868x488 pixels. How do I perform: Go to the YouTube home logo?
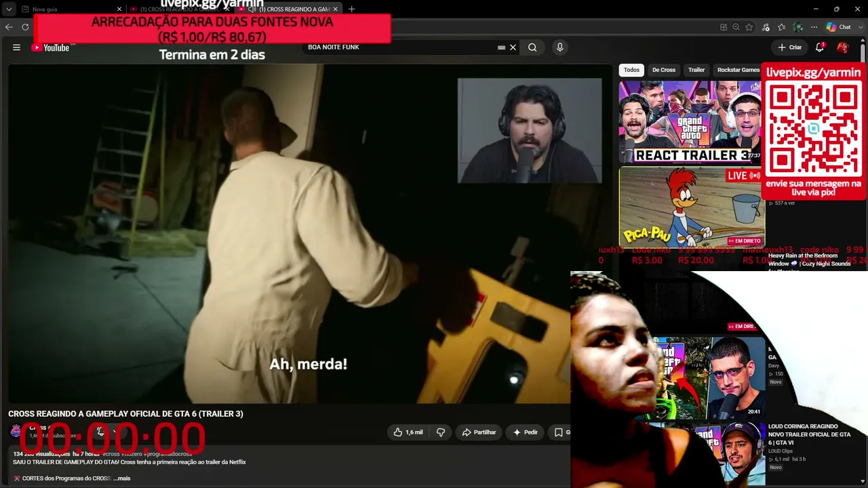[50, 47]
